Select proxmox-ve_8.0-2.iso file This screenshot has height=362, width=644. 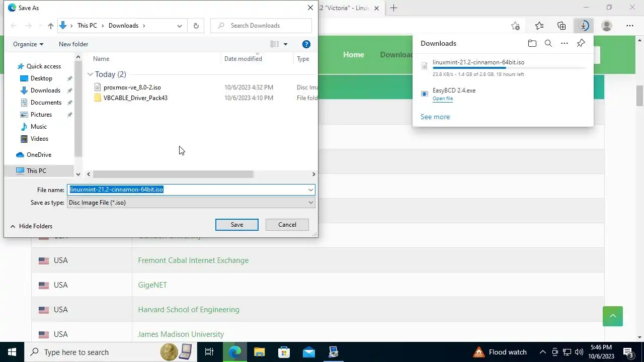click(132, 87)
